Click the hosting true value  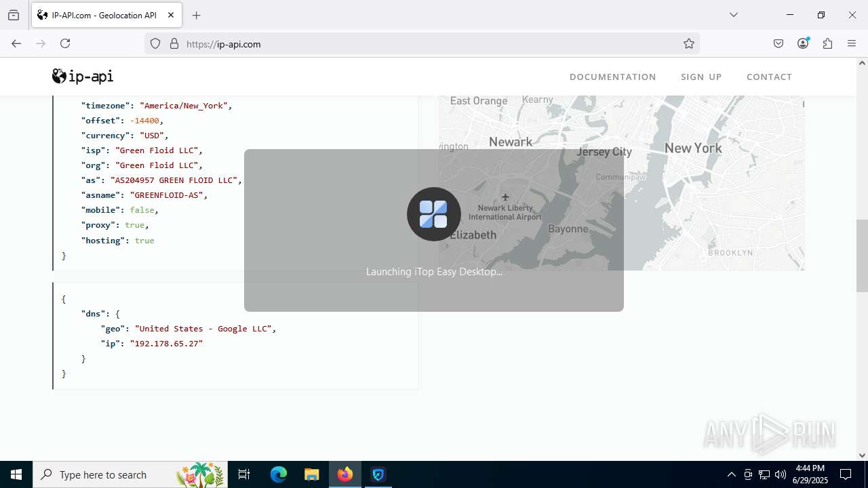click(x=144, y=241)
